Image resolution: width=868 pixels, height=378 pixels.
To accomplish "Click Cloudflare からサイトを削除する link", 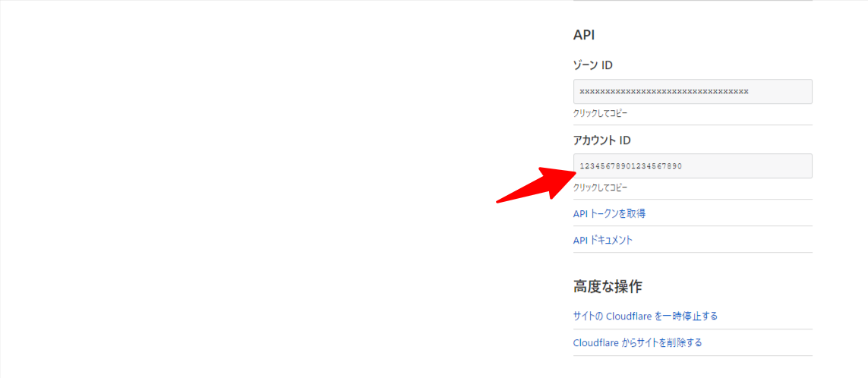I will coord(638,342).
